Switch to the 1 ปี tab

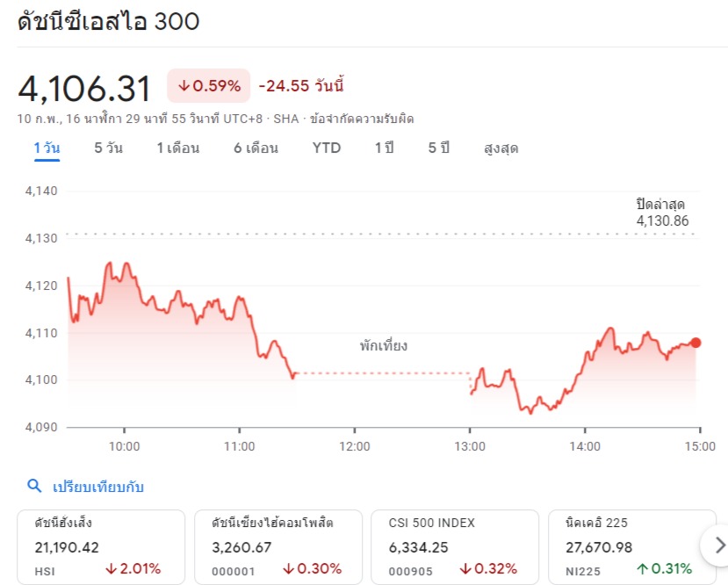(x=384, y=148)
